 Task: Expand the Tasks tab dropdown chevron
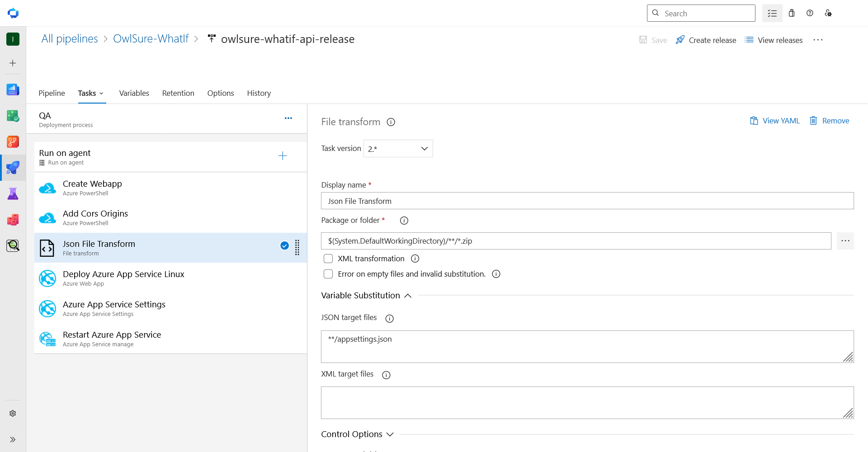pos(101,94)
